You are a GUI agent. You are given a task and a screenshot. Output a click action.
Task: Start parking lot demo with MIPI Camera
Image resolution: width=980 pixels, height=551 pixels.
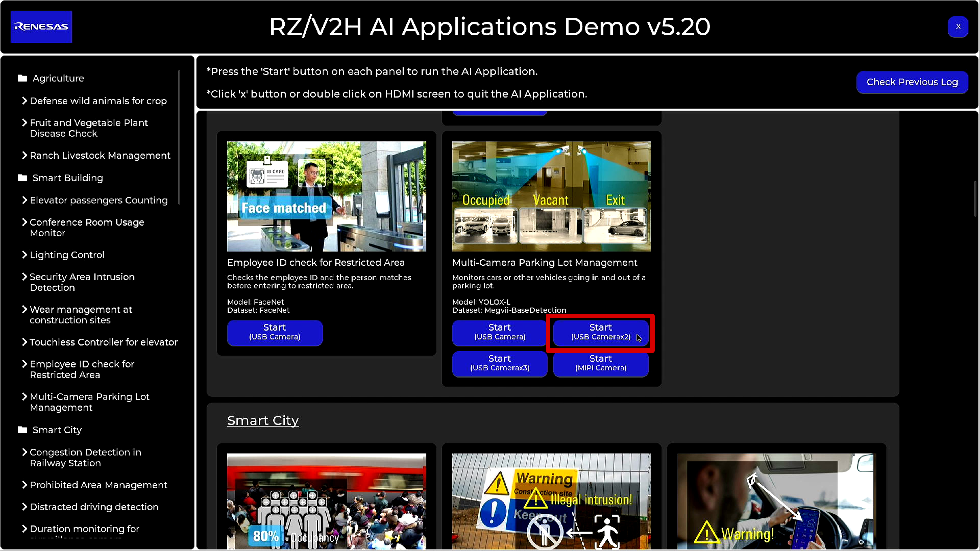click(600, 364)
